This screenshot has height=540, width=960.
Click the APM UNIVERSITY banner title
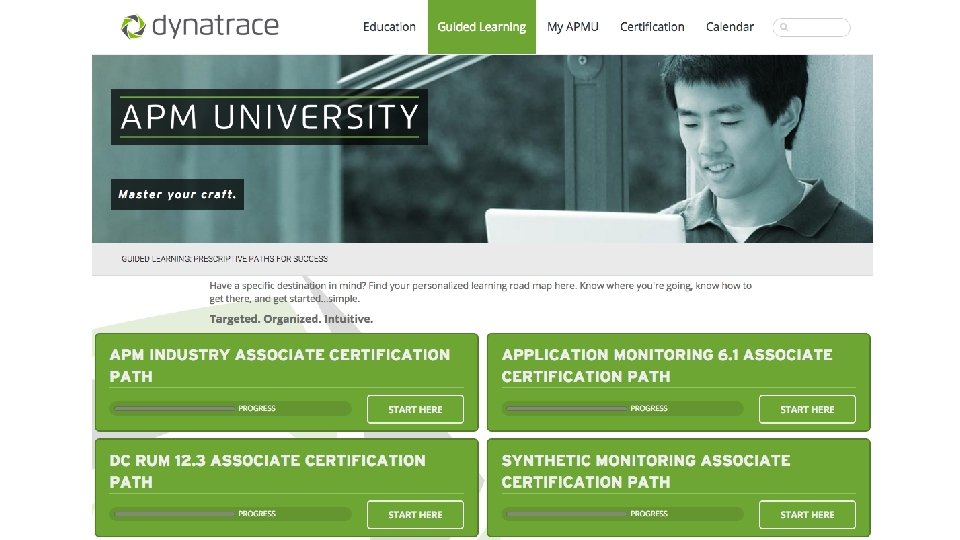(269, 117)
